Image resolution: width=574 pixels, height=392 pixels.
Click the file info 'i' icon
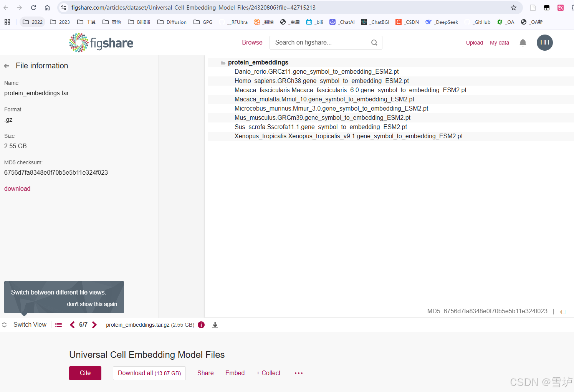coord(201,325)
